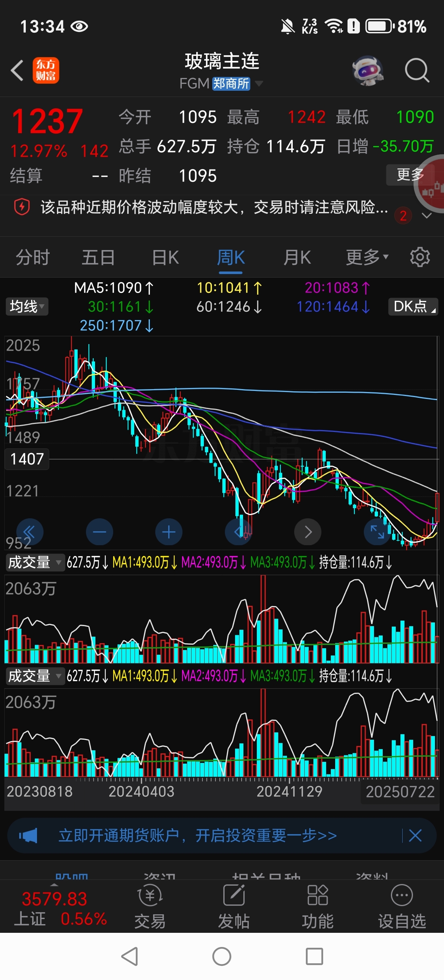Tap the date label 20230818
The height and width of the screenshot is (980, 444).
pyautogui.click(x=40, y=792)
